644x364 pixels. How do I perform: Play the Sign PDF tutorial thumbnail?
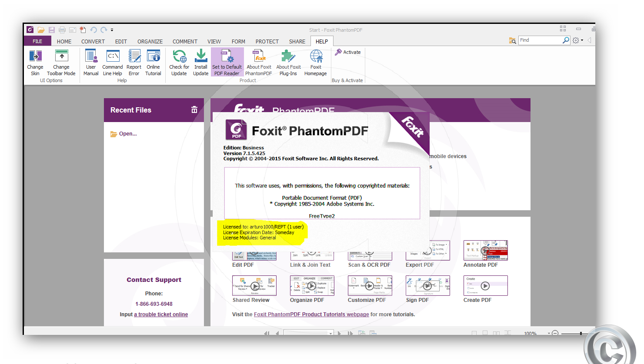click(428, 286)
